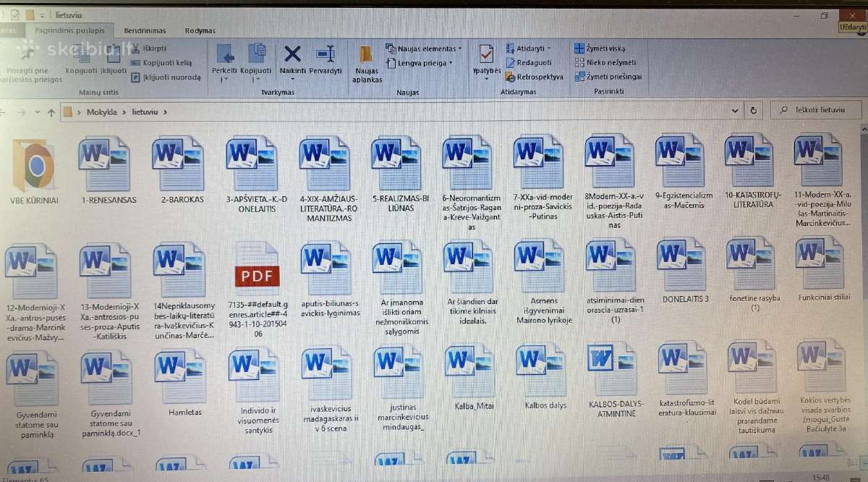Screen dimensions: 868x482
Task: Select file 9-Egzistencializmas-Mačernis
Action: pos(684,172)
